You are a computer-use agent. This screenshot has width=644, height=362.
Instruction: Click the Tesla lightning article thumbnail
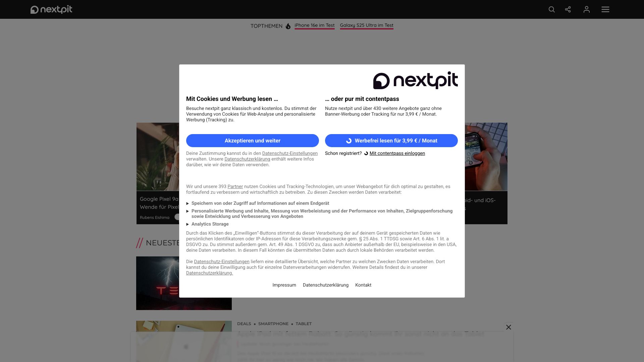[157, 283]
